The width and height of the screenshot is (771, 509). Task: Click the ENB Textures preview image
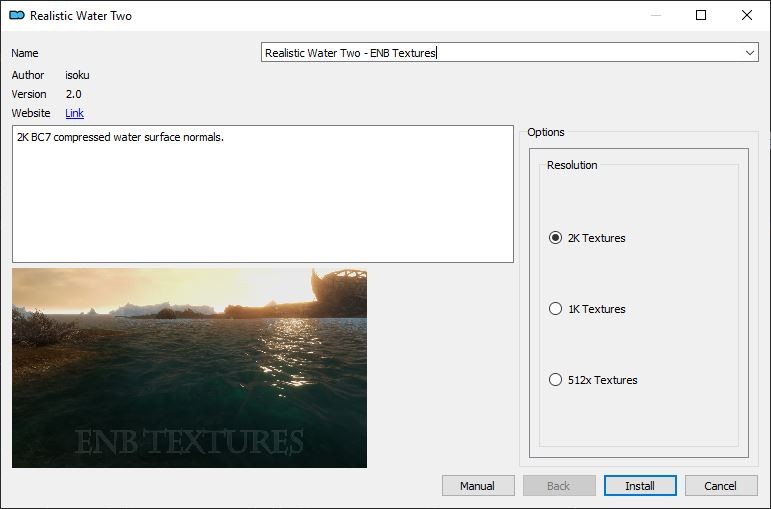189,368
